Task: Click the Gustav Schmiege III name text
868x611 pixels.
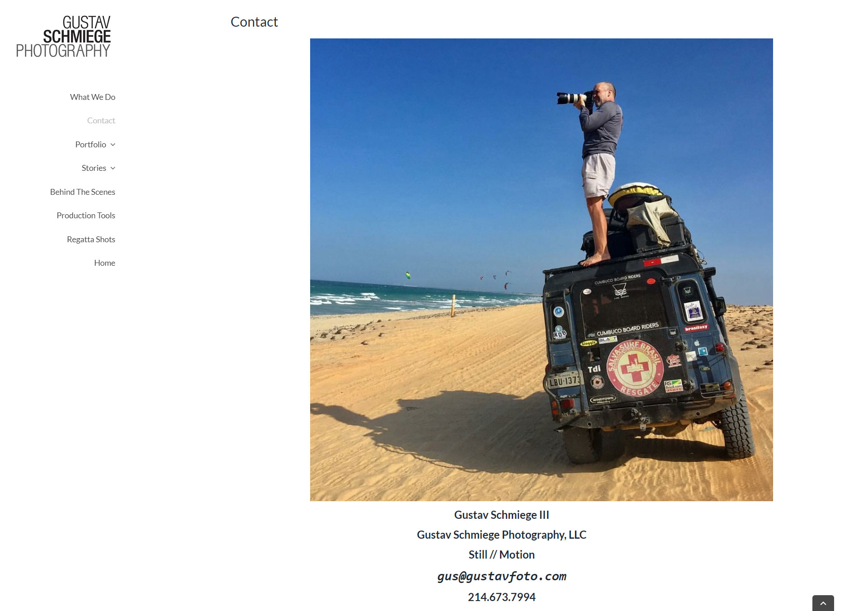Action: 501,515
